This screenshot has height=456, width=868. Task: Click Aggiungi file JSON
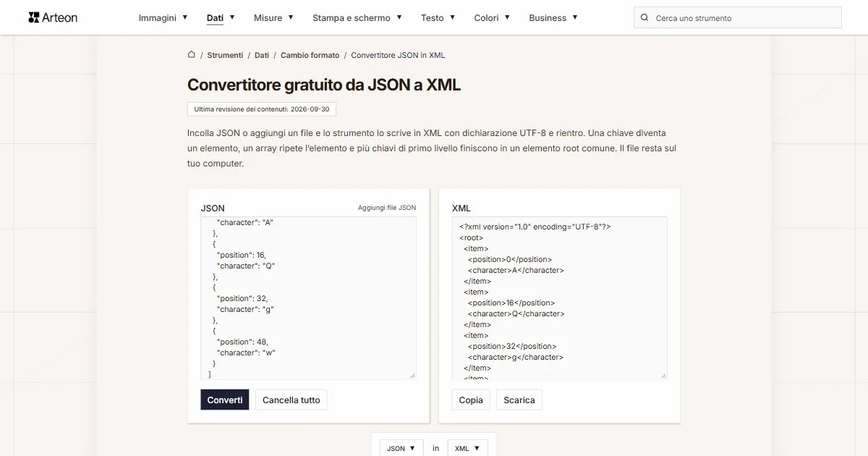[x=387, y=208]
